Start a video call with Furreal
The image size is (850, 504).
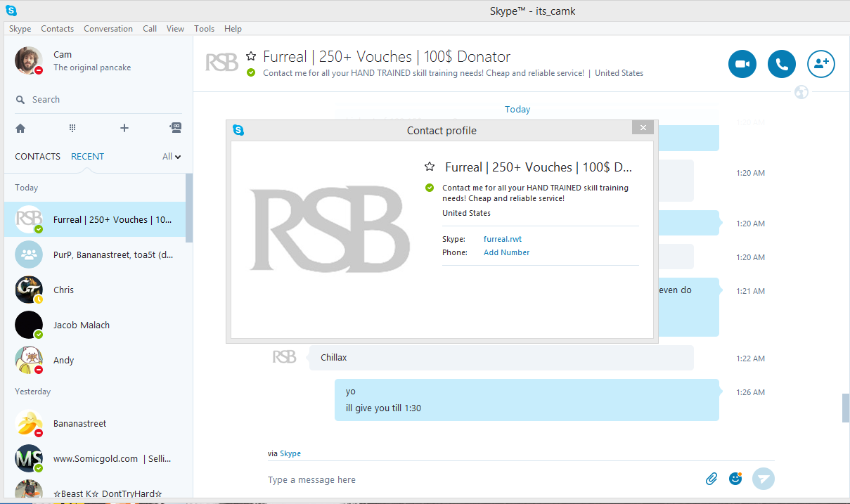click(742, 64)
